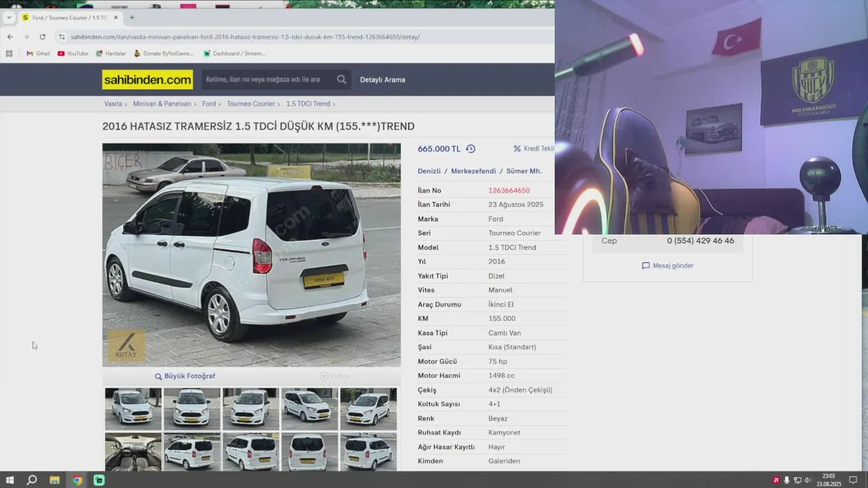Click listing number 1263664650
Viewport: 868px width, 488px height.
tap(509, 190)
